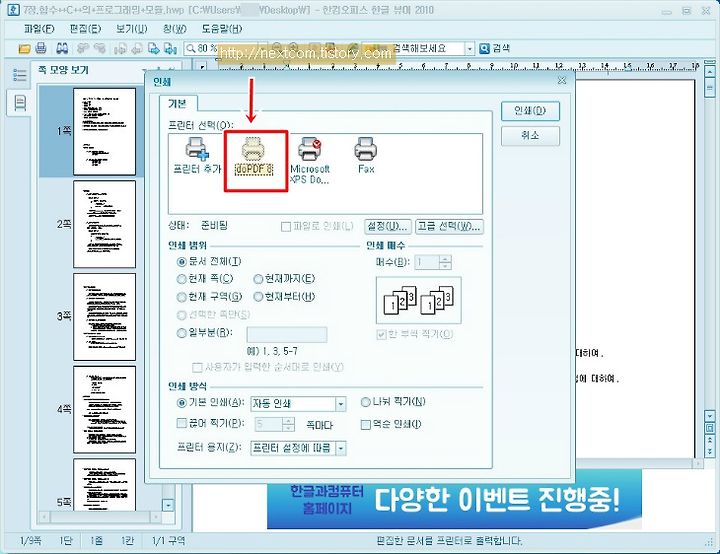Open the 창 menu
This screenshot has width=720, height=554.
(175, 29)
